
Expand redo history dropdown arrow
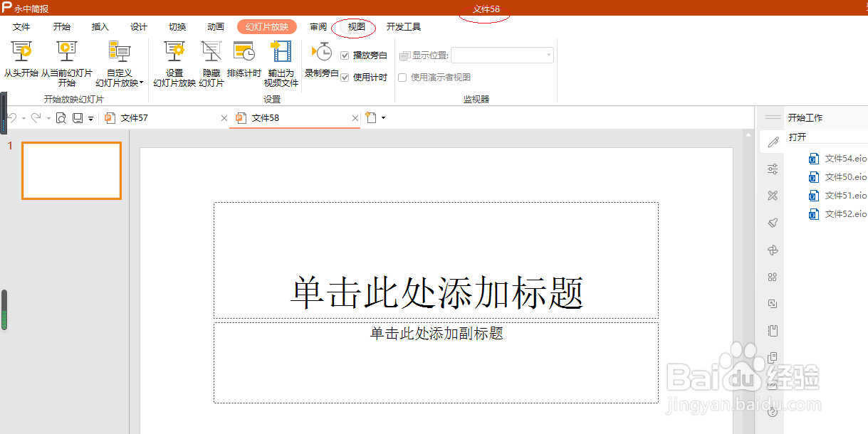pos(48,119)
